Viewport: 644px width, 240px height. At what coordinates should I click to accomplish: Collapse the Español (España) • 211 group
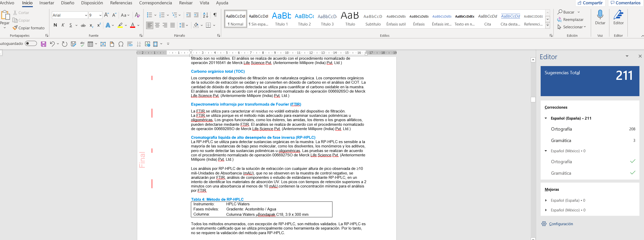click(546, 118)
